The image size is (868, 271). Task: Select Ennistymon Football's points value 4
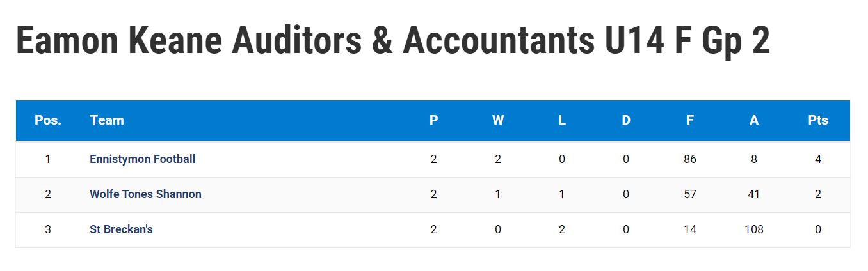click(818, 159)
